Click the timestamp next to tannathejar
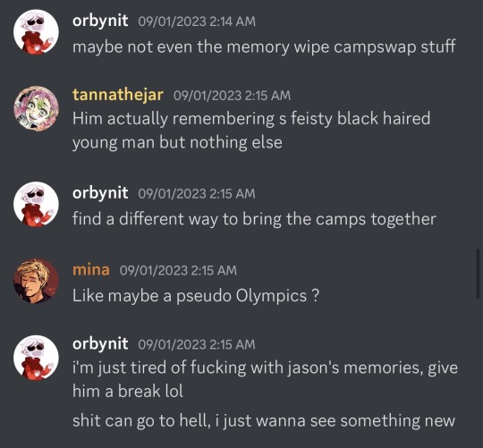The height and width of the screenshot is (448, 483). 232,95
